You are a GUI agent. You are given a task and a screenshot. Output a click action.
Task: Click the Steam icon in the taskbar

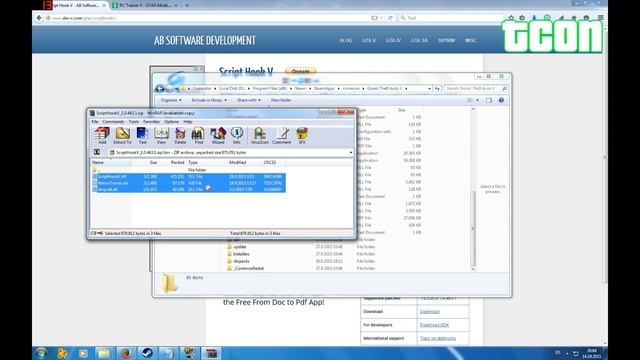point(147,353)
